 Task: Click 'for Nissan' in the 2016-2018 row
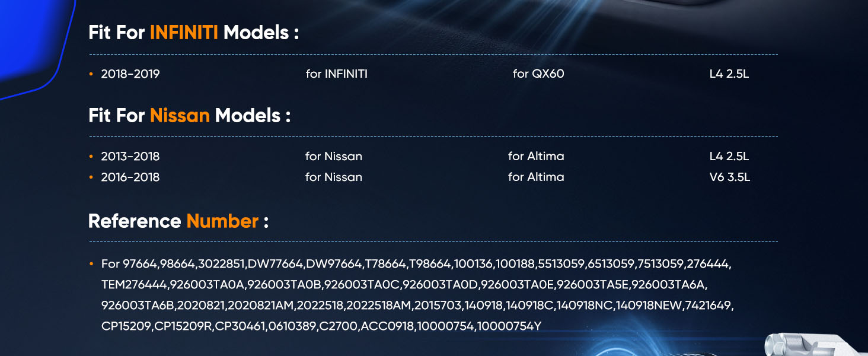[334, 177]
